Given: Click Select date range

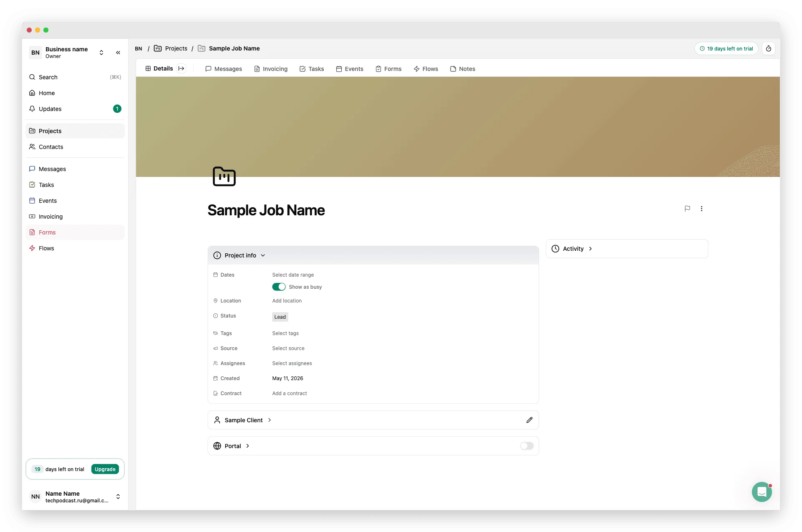Looking at the screenshot, I should point(293,275).
